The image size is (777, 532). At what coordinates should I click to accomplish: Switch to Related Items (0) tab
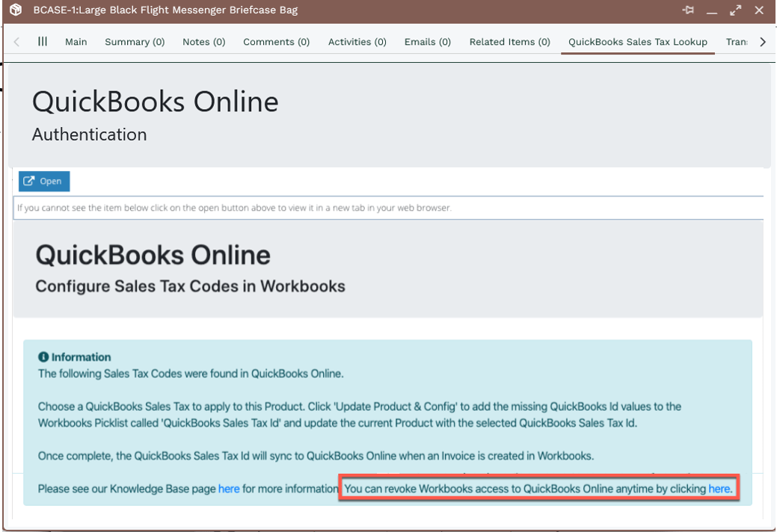(509, 42)
